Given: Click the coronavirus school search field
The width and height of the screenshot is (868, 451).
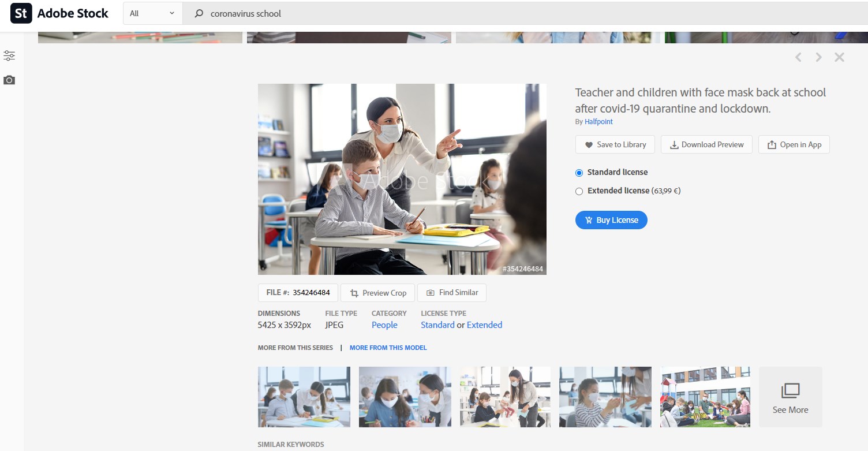Looking at the screenshot, I should pyautogui.click(x=525, y=13).
